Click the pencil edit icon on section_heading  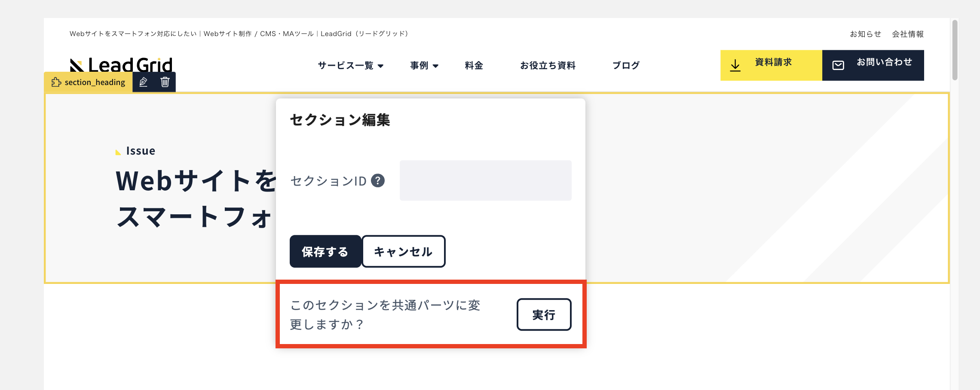pyautogui.click(x=144, y=82)
